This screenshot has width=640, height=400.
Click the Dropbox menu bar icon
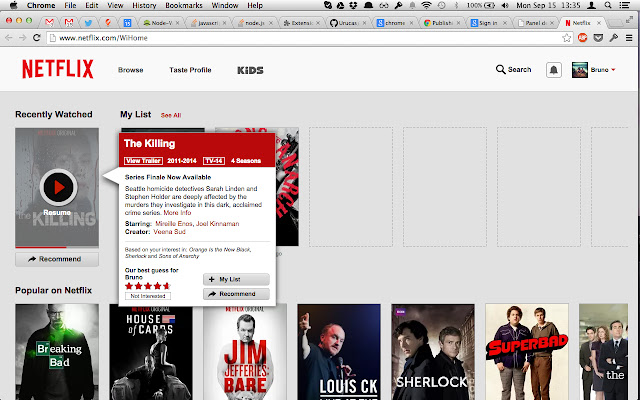click(x=354, y=5)
